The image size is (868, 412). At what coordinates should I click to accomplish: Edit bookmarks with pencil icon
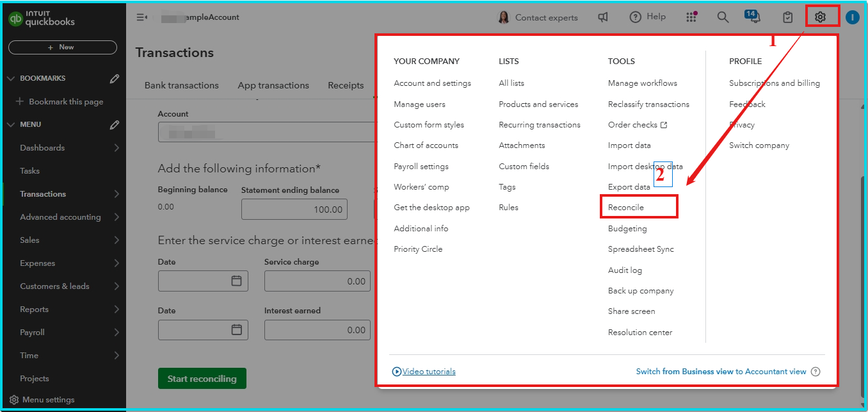click(x=115, y=79)
